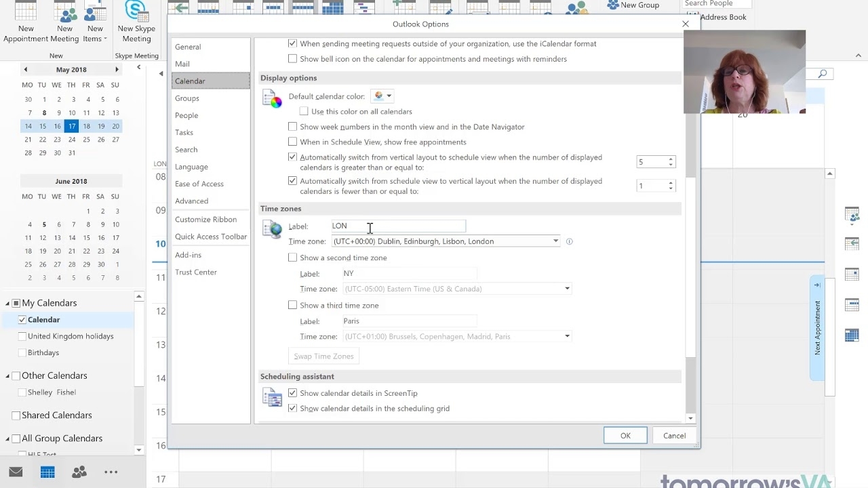This screenshot has width=868, height=488.
Task: Click the Next Appointment side tab
Action: (x=817, y=328)
